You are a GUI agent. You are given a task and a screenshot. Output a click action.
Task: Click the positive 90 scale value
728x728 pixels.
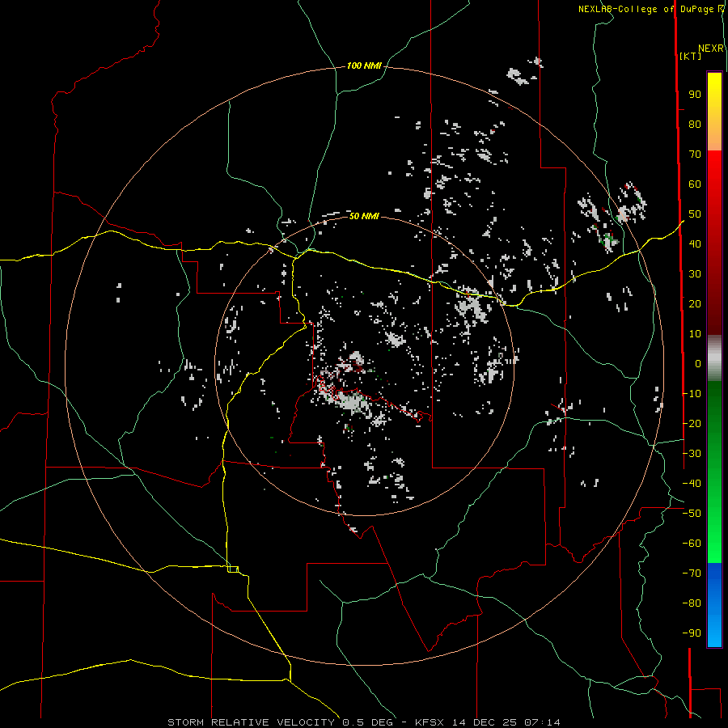tap(695, 95)
